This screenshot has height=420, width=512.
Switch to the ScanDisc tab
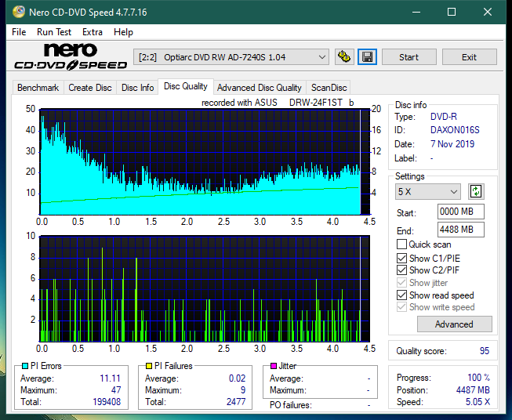click(x=329, y=88)
